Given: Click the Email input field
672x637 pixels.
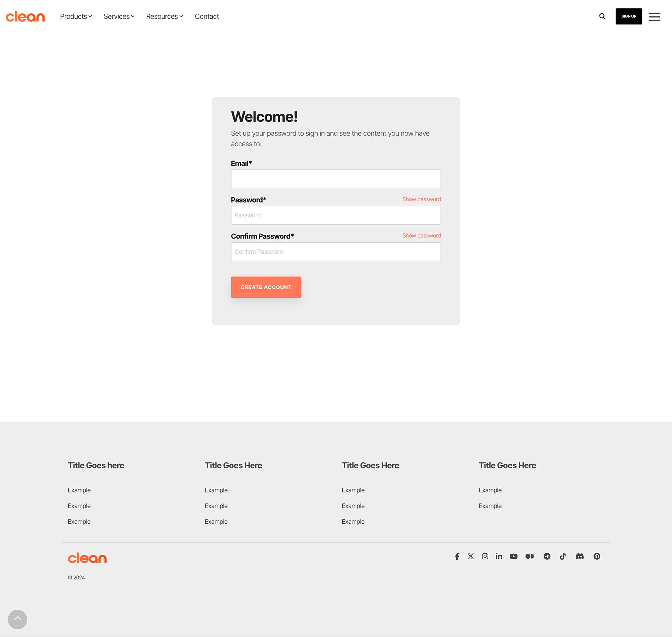Looking at the screenshot, I should pos(336,178).
